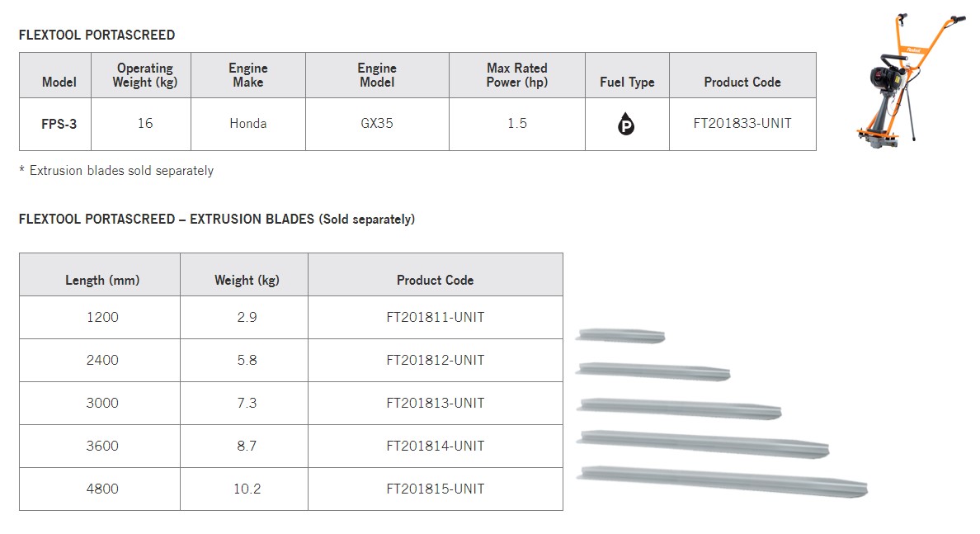Click the 2400 mm extrusion blade image
Screen dimensions: 980x534
coord(653,371)
